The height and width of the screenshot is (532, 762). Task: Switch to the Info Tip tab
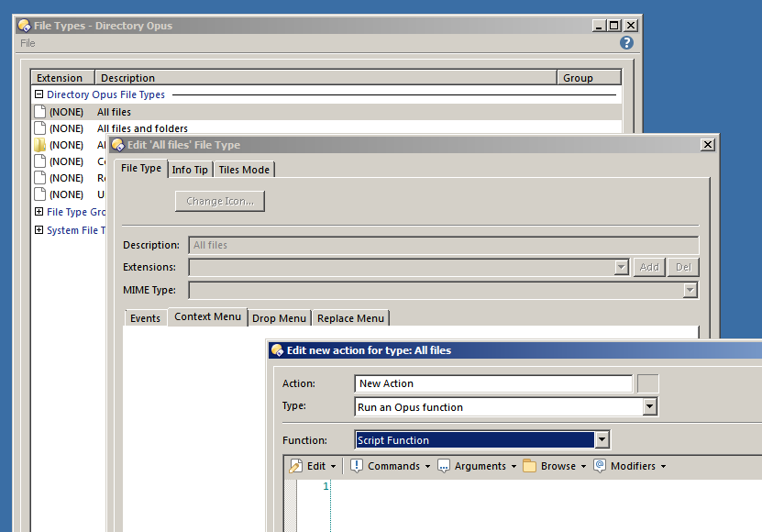point(190,170)
